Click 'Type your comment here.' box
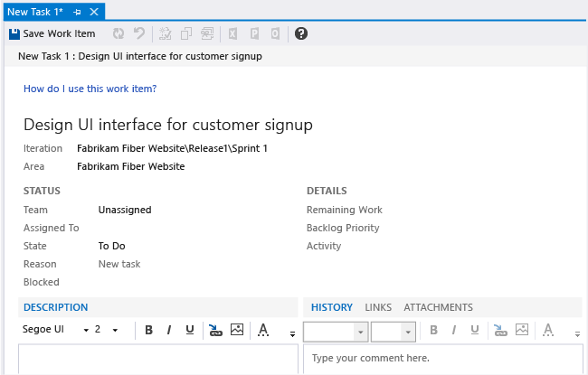 click(443, 360)
